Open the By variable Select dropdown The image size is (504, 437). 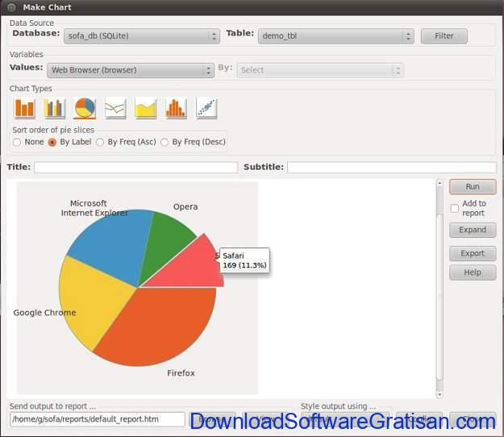tap(320, 70)
